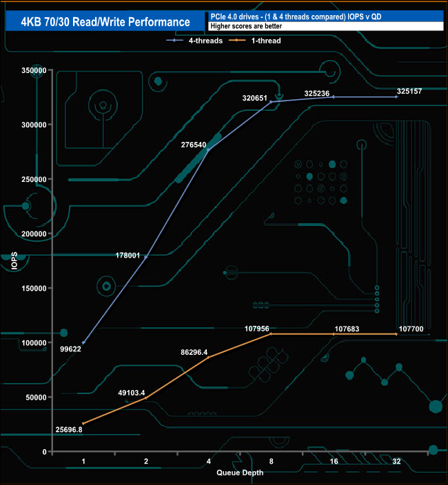The image size is (448, 485).
Task: Click the 107700 data label
Action: click(x=414, y=329)
